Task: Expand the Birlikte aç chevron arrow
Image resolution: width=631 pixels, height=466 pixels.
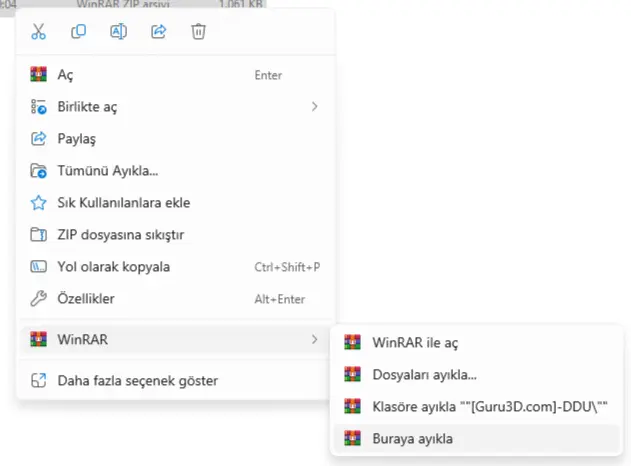Action: pyautogui.click(x=314, y=107)
